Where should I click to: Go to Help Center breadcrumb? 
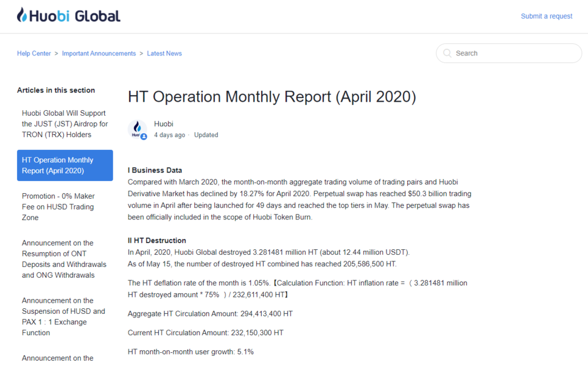click(x=33, y=54)
